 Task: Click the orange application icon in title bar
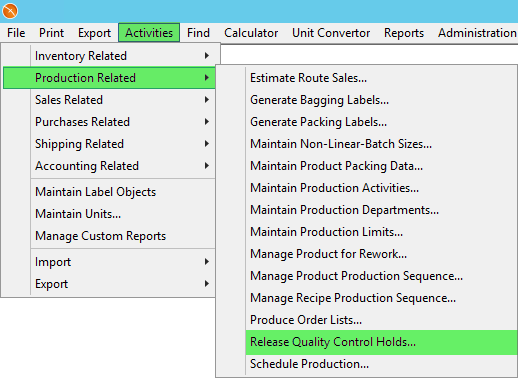point(10,11)
